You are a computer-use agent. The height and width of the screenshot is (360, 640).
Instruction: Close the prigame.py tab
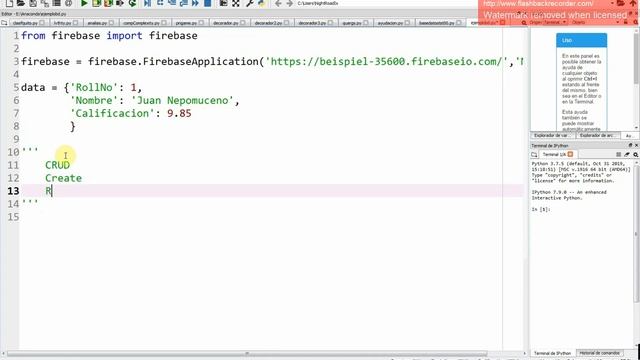(x=201, y=23)
